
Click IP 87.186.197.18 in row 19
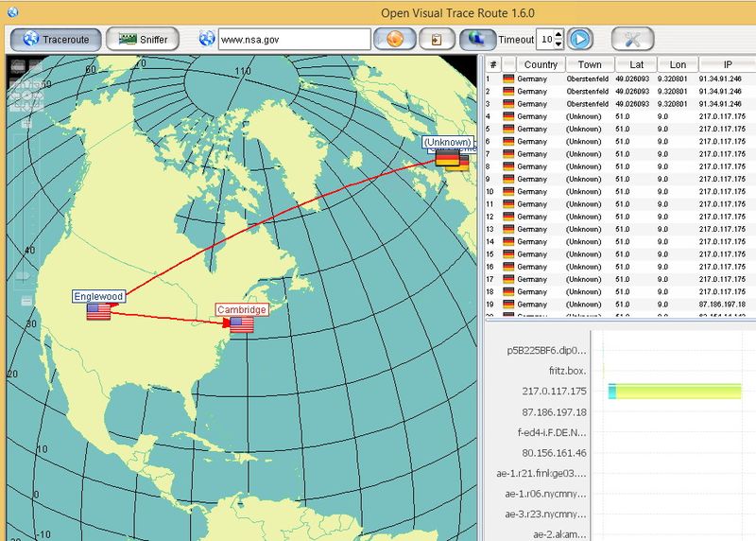click(x=722, y=305)
